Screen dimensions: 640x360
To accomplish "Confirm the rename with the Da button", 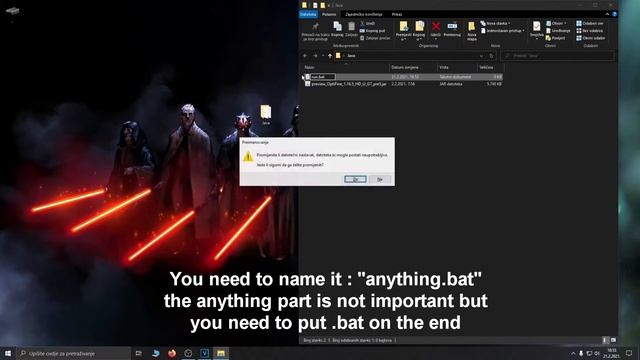I will (x=355, y=179).
